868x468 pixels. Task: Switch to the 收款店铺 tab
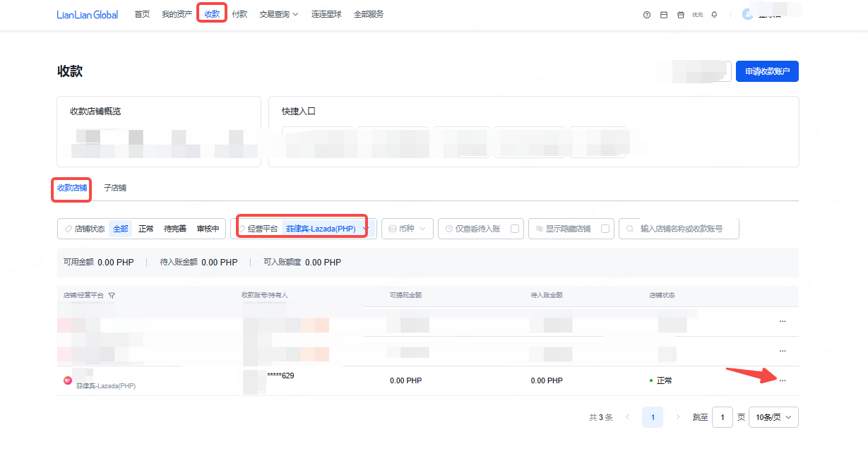pos(72,188)
